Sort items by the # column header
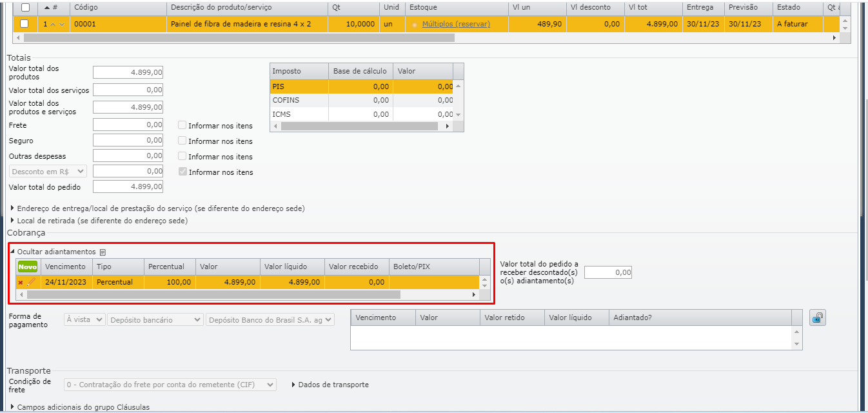Screen dimensions: 868x413 [54, 7]
